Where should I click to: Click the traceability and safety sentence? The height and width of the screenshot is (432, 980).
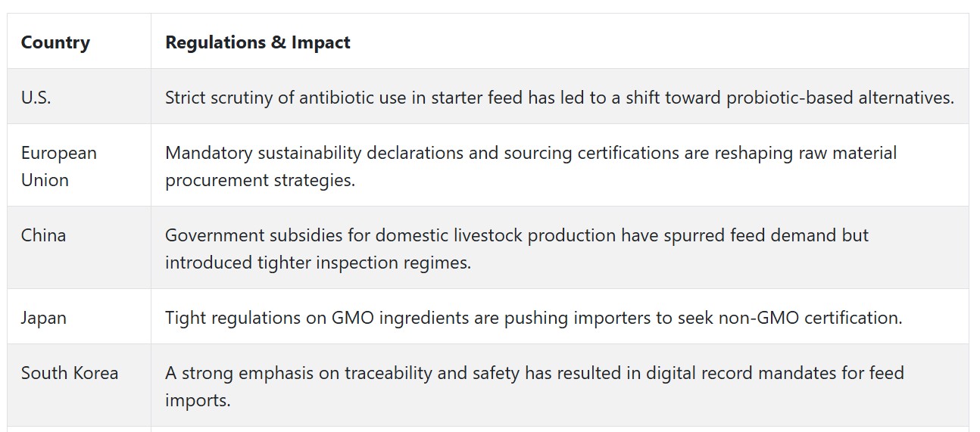pyautogui.click(x=535, y=387)
